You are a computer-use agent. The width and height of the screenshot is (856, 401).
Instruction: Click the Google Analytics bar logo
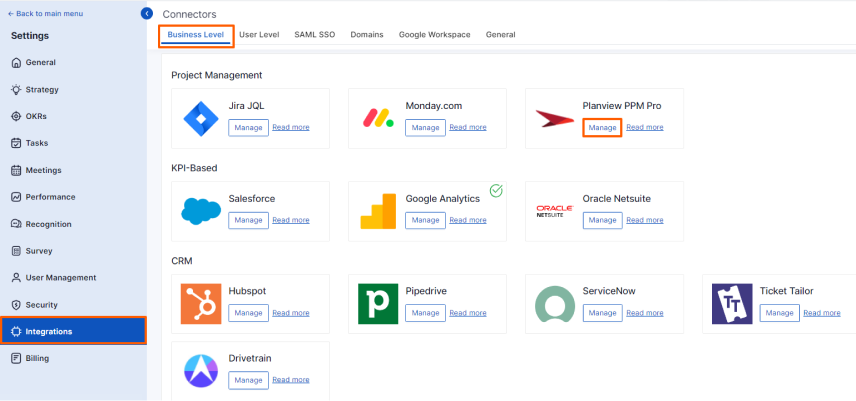[378, 211]
